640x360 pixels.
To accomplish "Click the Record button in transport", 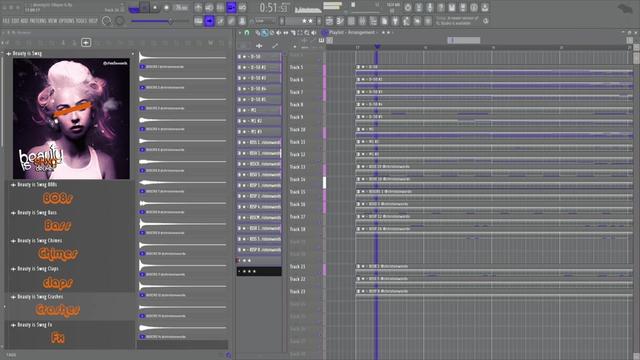I will [167, 7].
